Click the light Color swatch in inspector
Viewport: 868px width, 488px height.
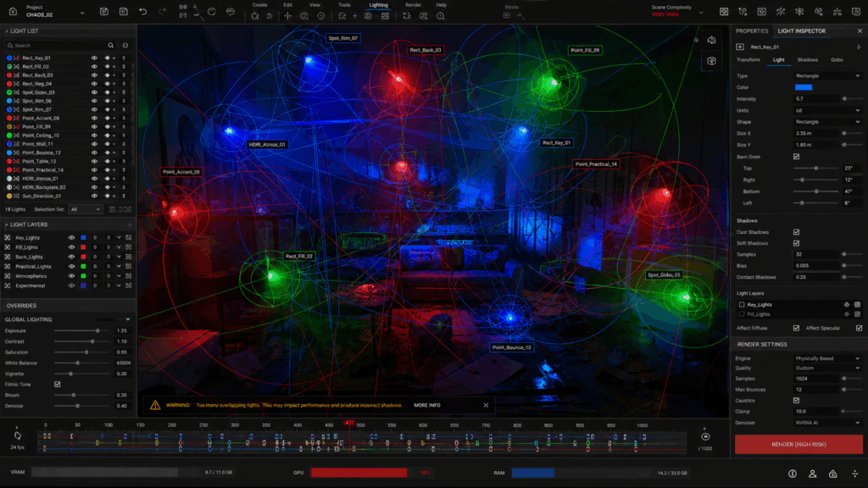(x=804, y=87)
